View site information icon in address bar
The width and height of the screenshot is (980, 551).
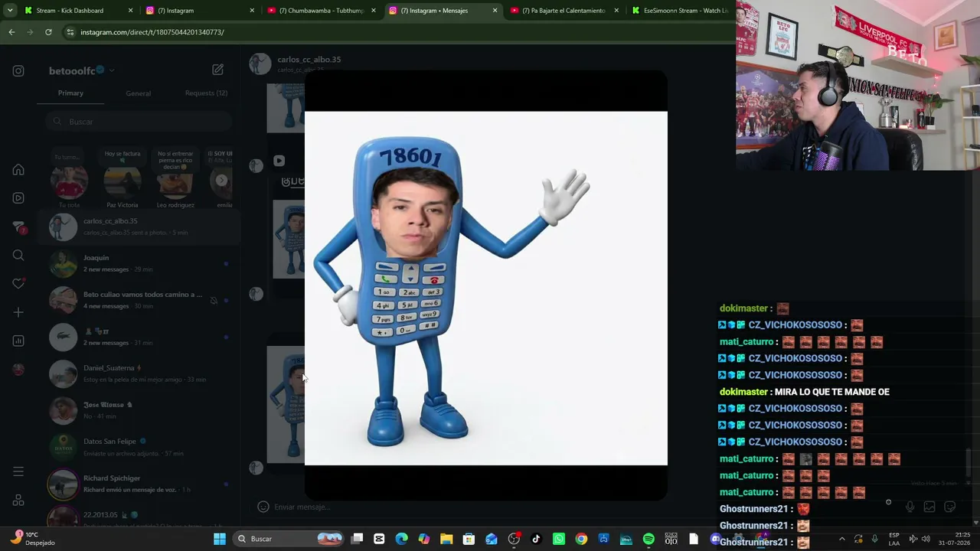pyautogui.click(x=70, y=32)
